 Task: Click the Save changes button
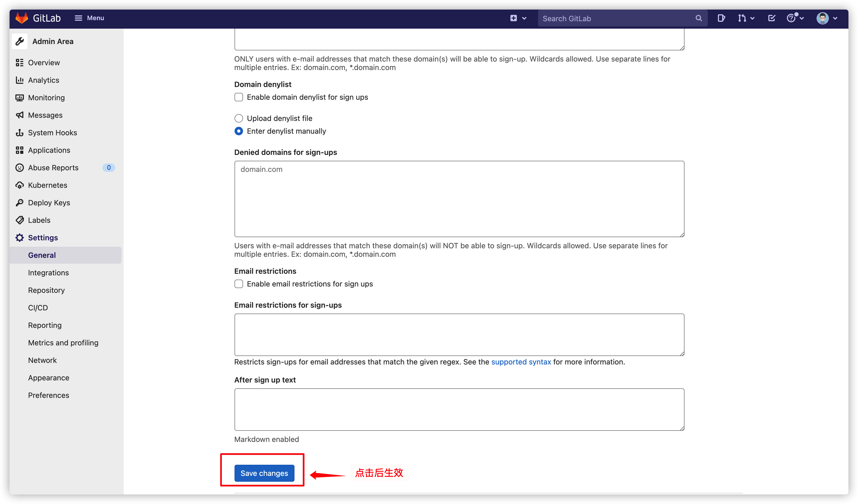(x=264, y=473)
